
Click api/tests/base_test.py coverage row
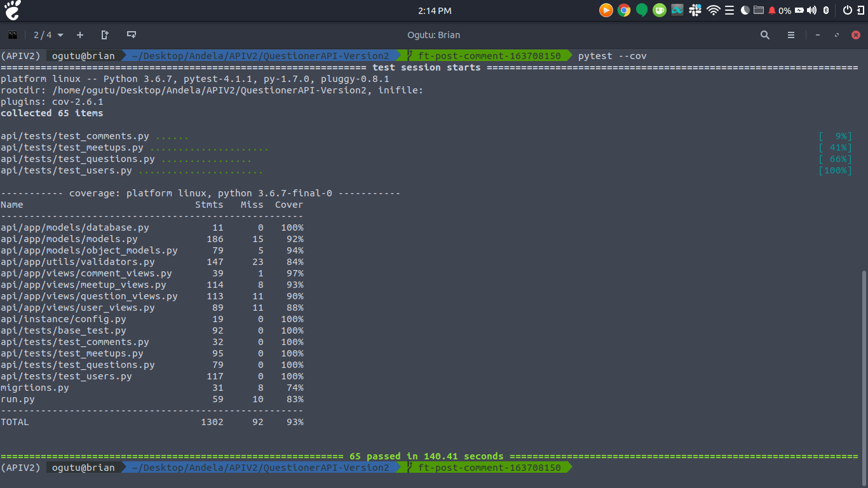click(152, 330)
